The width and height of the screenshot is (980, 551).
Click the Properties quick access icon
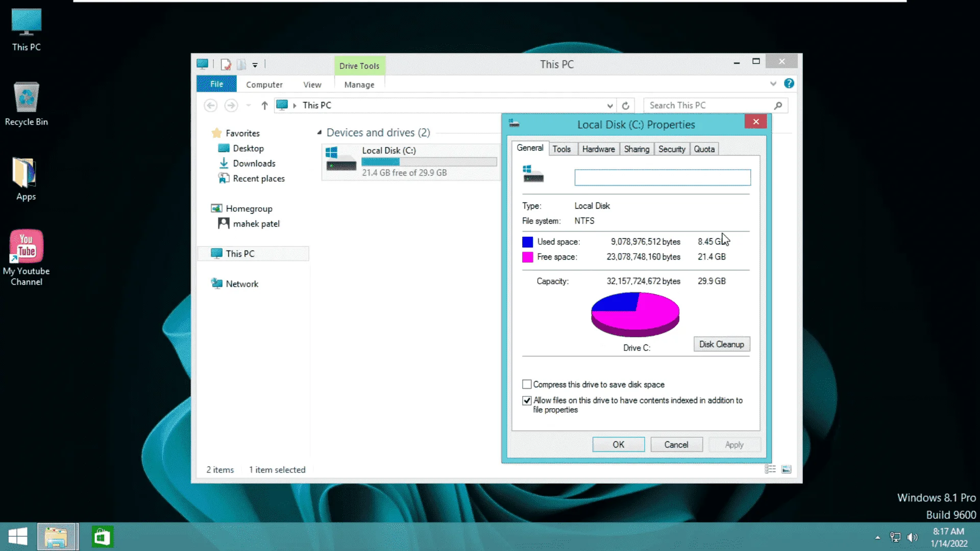pyautogui.click(x=225, y=65)
